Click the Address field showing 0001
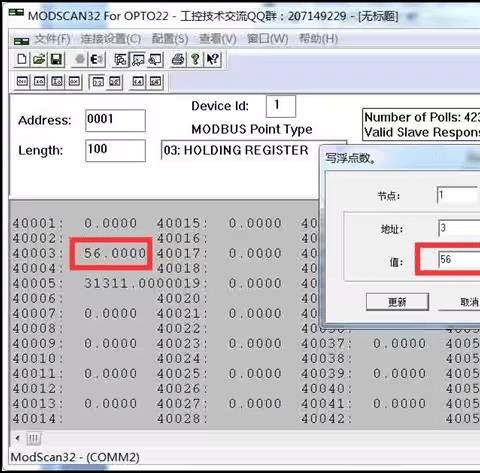Image resolution: width=480 pixels, height=473 pixels. point(115,121)
